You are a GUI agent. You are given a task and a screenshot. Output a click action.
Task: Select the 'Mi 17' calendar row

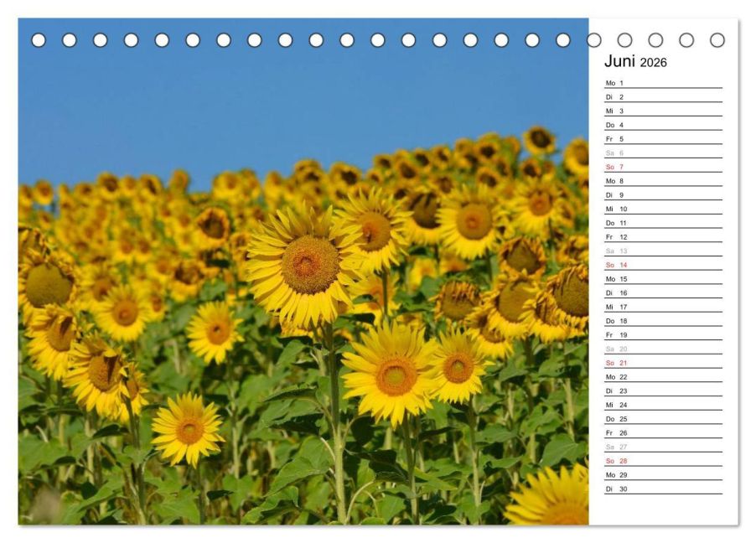[x=664, y=307]
